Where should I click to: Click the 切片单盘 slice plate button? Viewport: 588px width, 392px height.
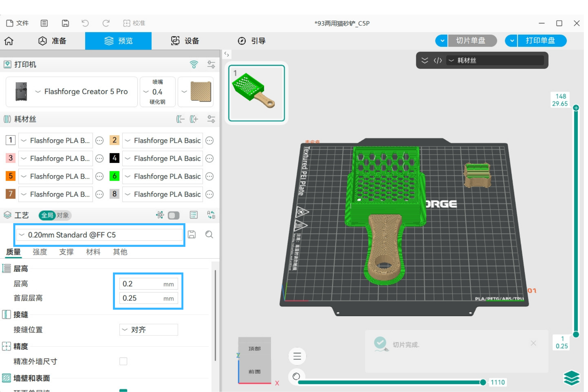tap(472, 41)
